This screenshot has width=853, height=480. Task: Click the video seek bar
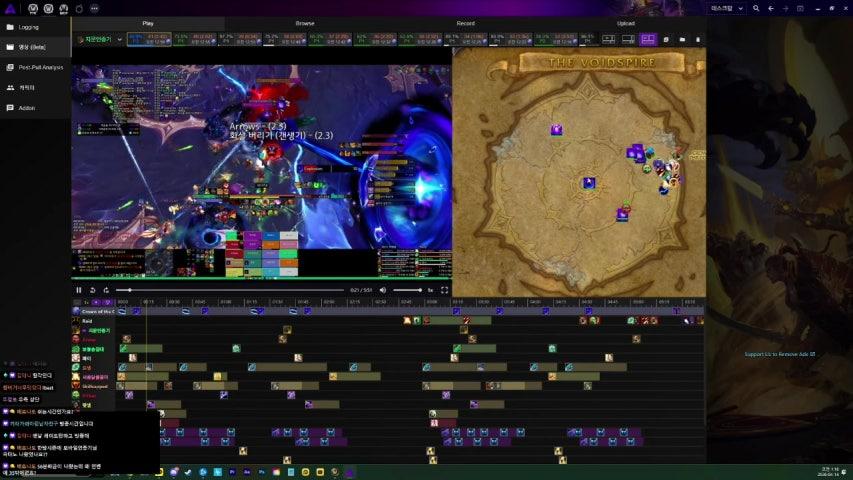click(230, 290)
